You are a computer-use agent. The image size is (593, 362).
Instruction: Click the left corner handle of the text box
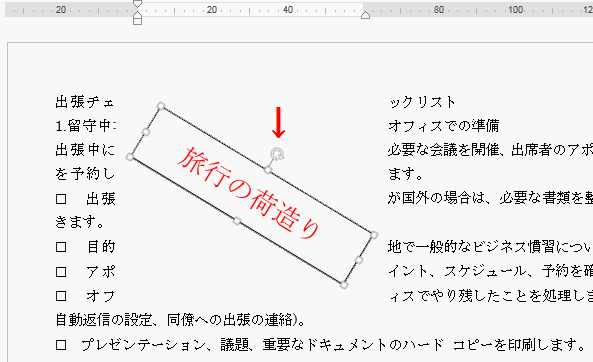pos(130,157)
